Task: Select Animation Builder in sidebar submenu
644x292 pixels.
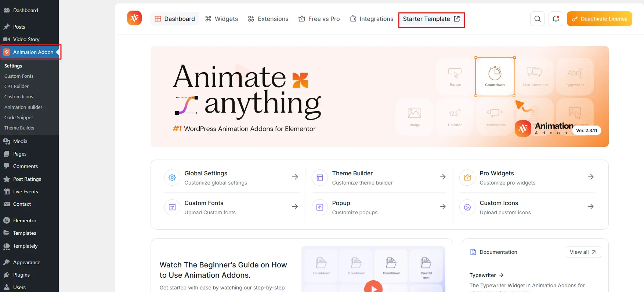Action: click(23, 107)
